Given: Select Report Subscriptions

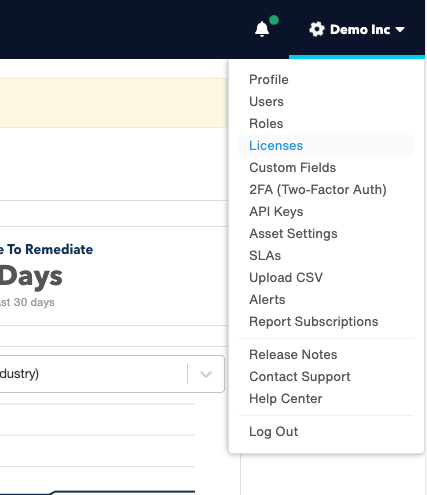Looking at the screenshot, I should pos(313,322).
